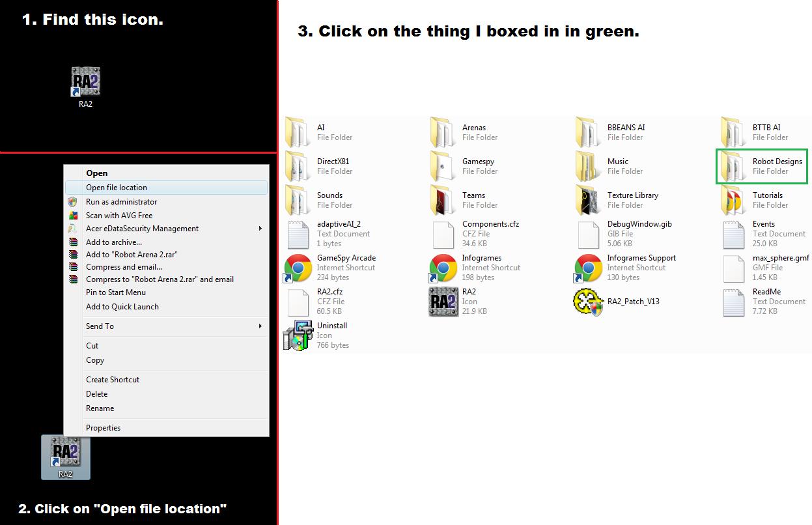Image resolution: width=812 pixels, height=525 pixels.
Task: Choose Scan with AVG Free
Action: (x=166, y=216)
